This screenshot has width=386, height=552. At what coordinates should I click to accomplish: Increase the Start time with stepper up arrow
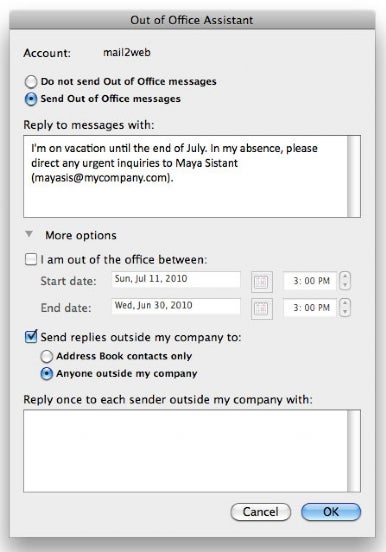[345, 277]
